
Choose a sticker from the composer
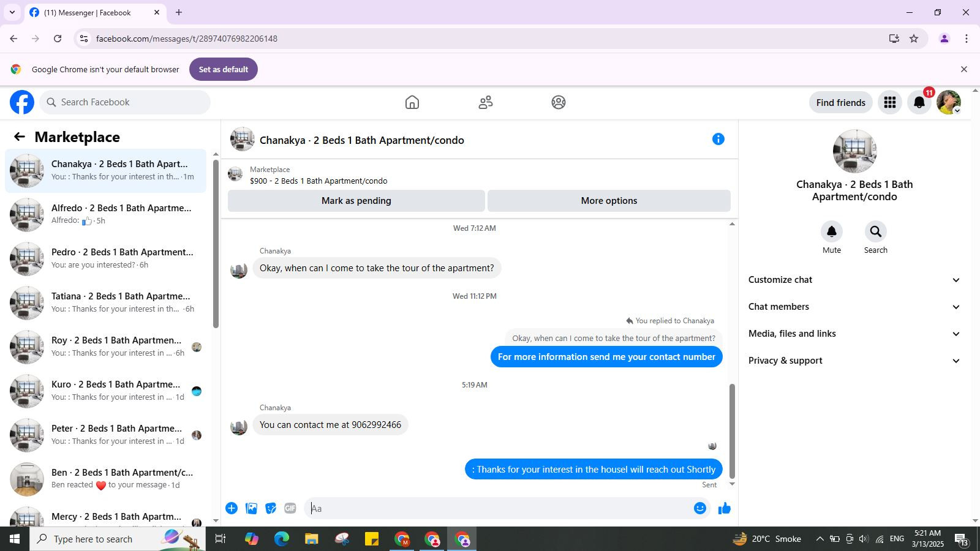pos(271,508)
